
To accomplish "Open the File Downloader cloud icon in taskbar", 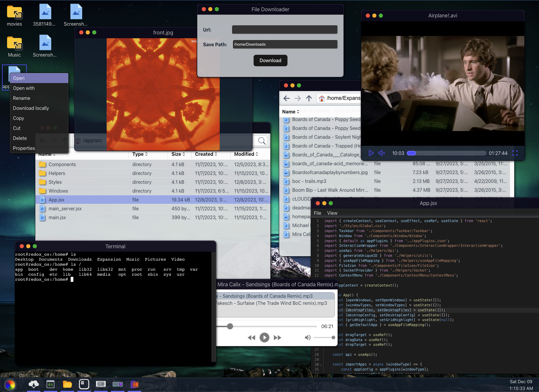I will coord(34,384).
